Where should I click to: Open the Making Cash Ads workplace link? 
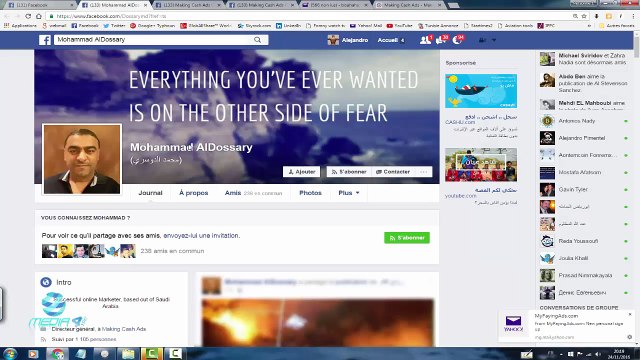coord(124,329)
